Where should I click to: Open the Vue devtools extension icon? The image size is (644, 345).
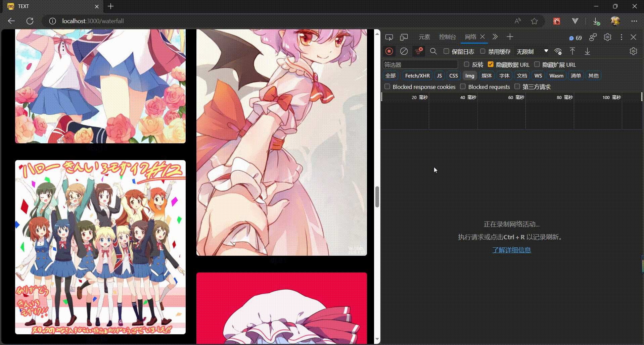click(x=575, y=21)
